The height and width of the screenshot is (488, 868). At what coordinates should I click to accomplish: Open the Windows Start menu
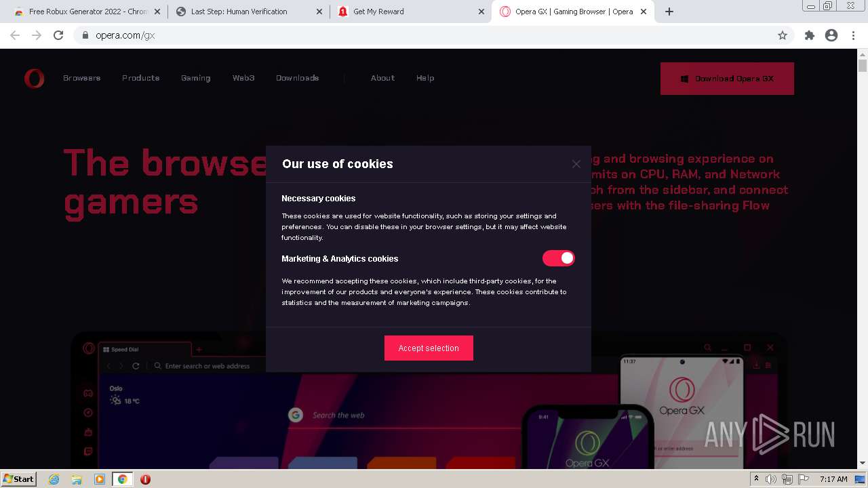[x=19, y=479]
